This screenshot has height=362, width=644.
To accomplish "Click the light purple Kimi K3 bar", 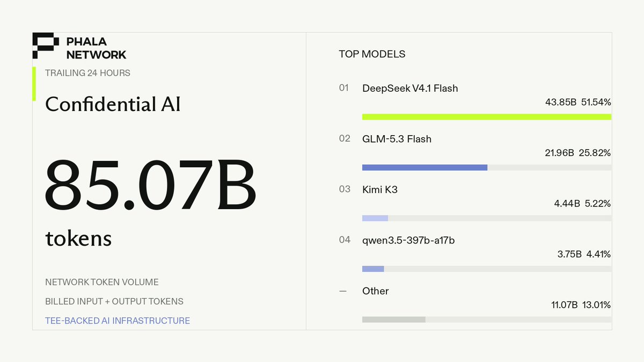I will click(375, 218).
